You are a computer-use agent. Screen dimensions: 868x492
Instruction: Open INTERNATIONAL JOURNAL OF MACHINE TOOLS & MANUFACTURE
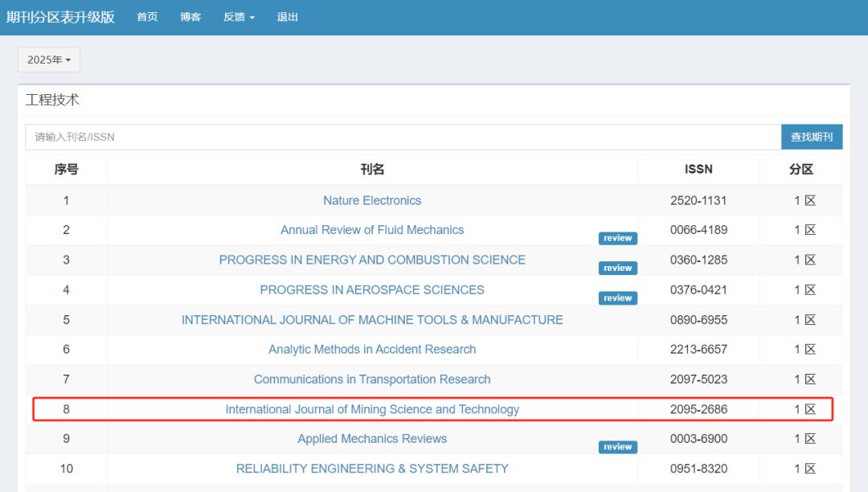tap(372, 319)
